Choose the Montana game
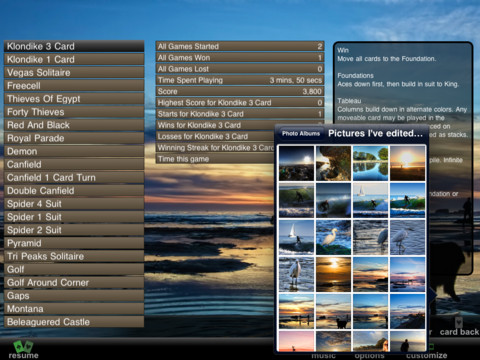Viewport: 480px width, 360px height. click(x=74, y=309)
